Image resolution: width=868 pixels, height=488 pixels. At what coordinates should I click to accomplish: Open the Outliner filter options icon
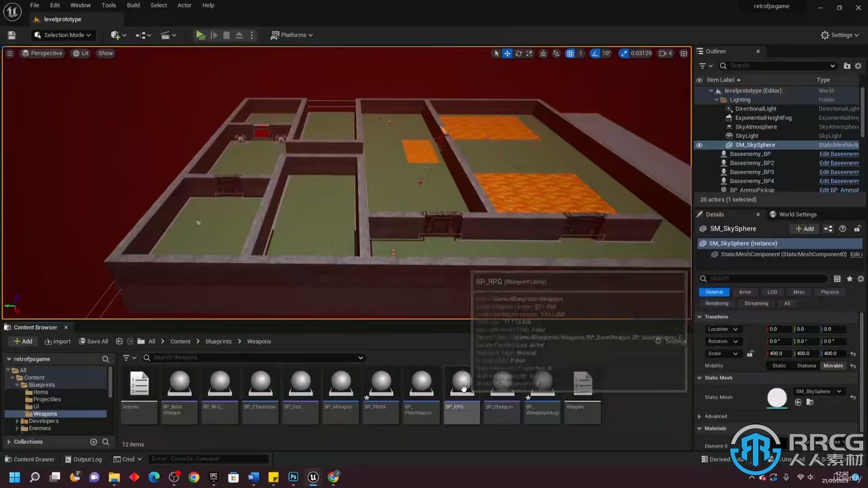coord(705,66)
